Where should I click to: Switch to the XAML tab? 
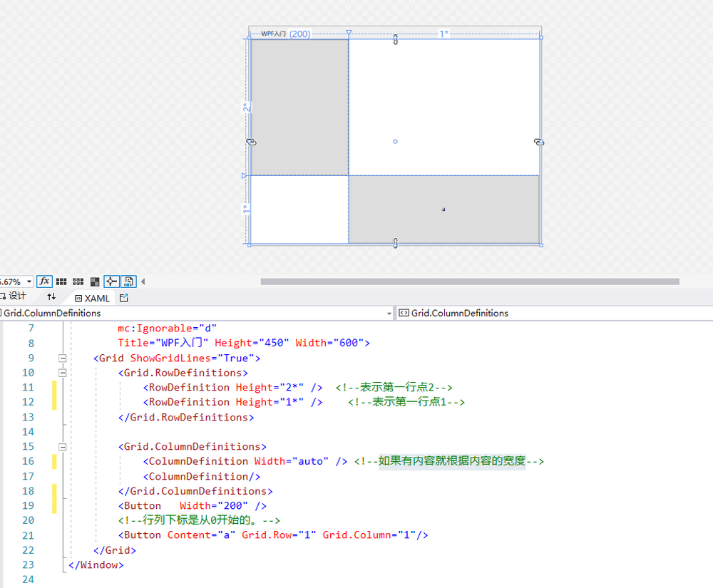92,298
